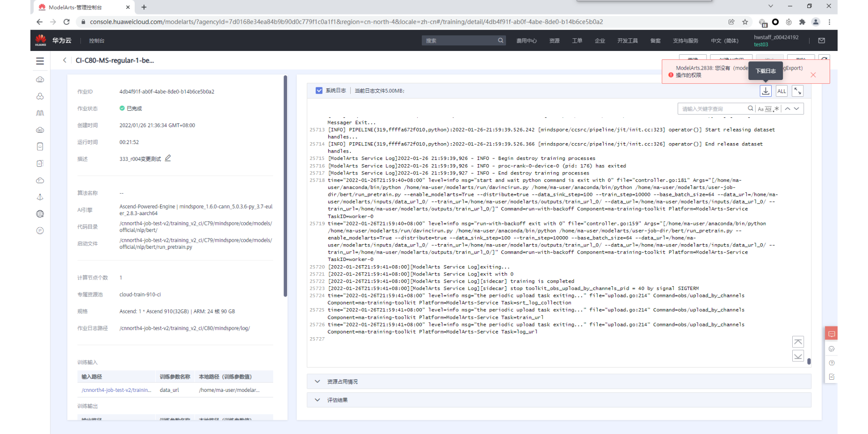This screenshot has height=434, width=868.
Task: Click the browser address bar URL
Action: (346, 22)
